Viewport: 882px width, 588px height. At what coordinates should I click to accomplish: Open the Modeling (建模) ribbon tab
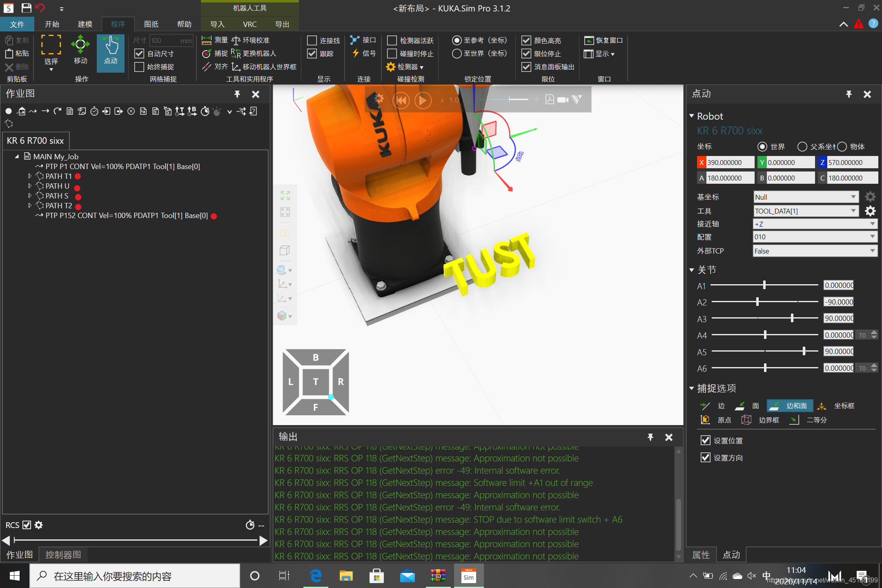[85, 24]
